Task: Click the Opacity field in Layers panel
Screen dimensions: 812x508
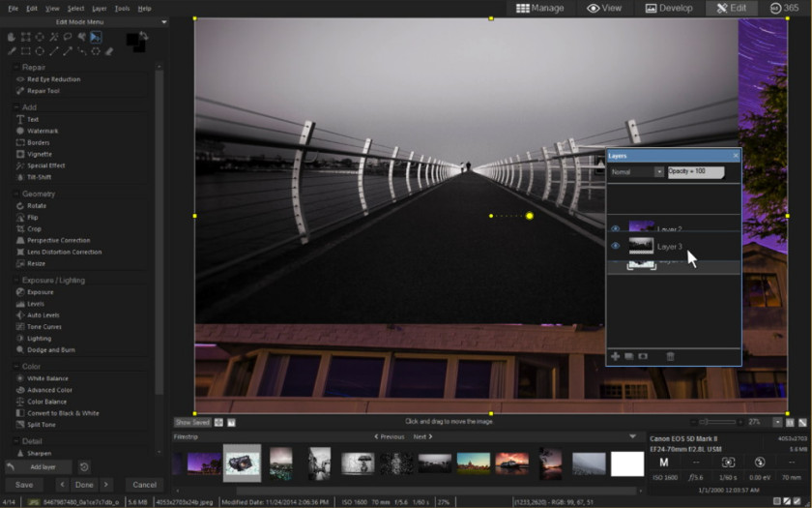Action: pyautogui.click(x=695, y=171)
